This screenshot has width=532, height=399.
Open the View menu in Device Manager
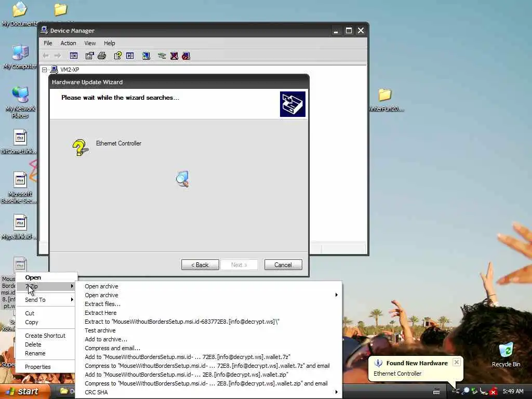tap(90, 43)
